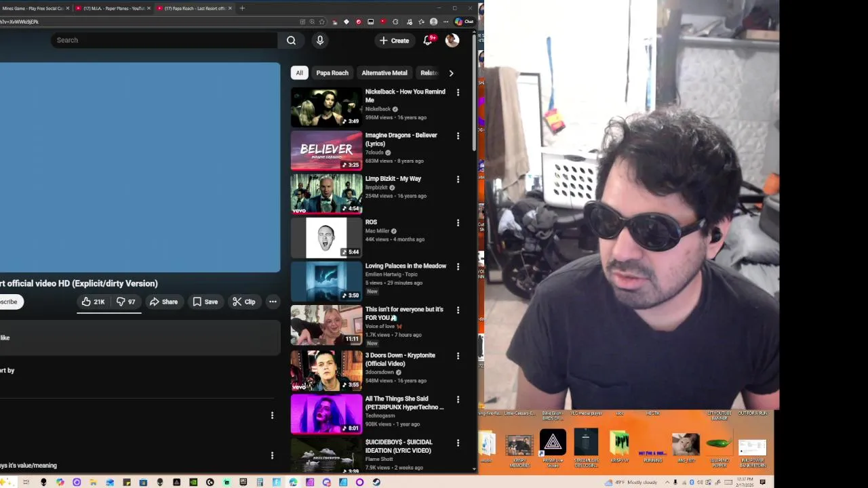Show hidden system tray icons
868x488 pixels.
[x=668, y=482]
